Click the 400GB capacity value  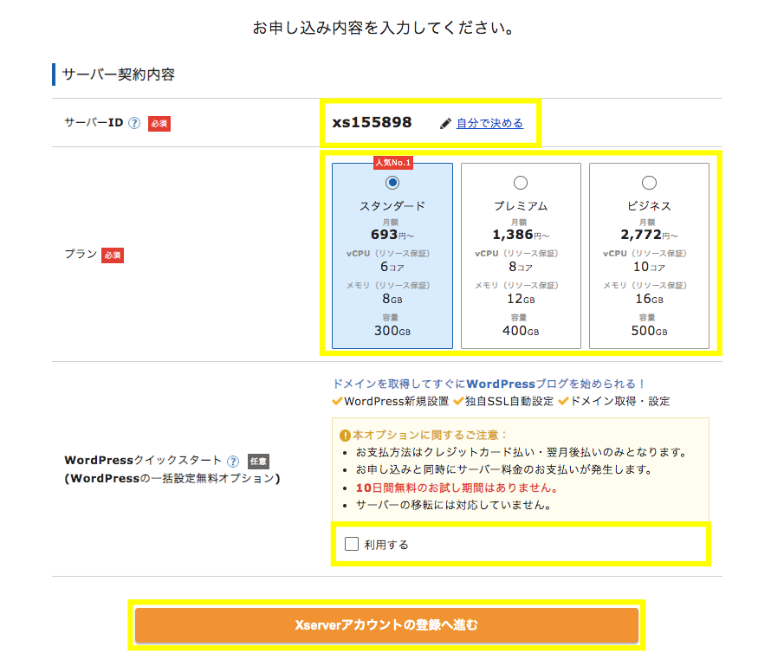[521, 331]
